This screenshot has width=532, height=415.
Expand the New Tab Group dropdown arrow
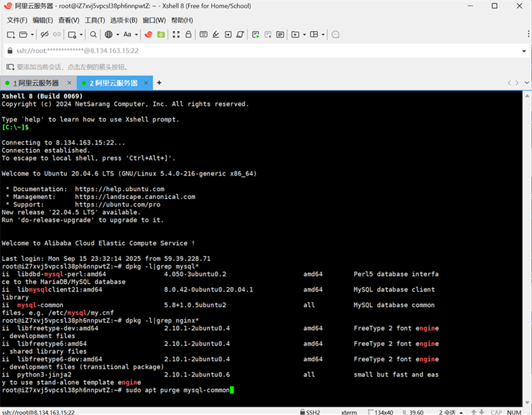305,35
